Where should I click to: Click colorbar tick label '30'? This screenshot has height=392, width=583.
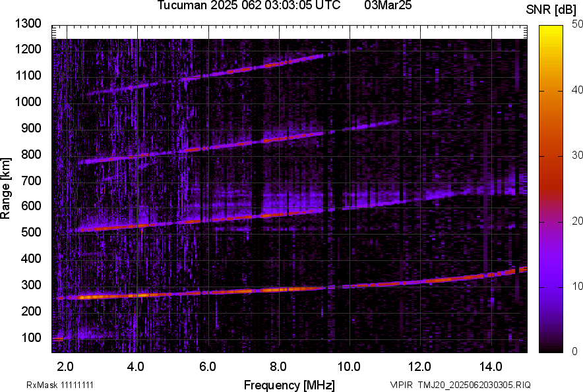pyautogui.click(x=577, y=155)
